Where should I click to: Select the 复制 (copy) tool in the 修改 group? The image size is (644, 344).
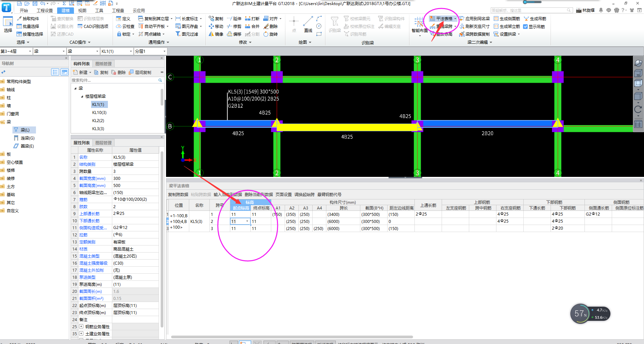pos(216,18)
